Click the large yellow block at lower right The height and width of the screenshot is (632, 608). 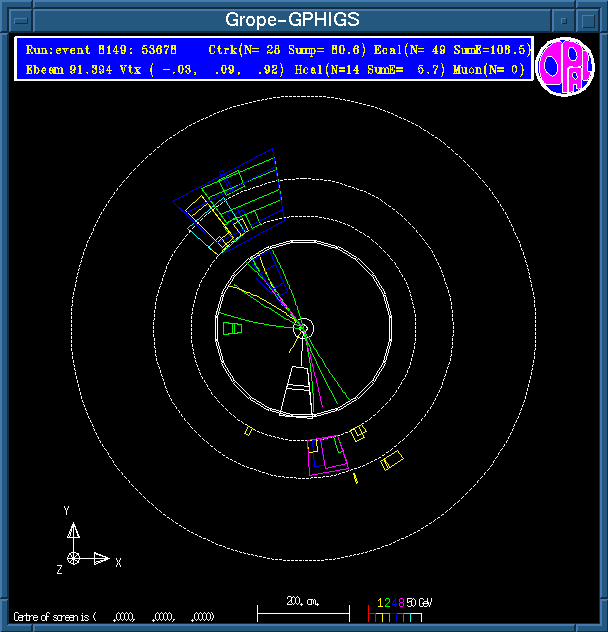point(392,460)
